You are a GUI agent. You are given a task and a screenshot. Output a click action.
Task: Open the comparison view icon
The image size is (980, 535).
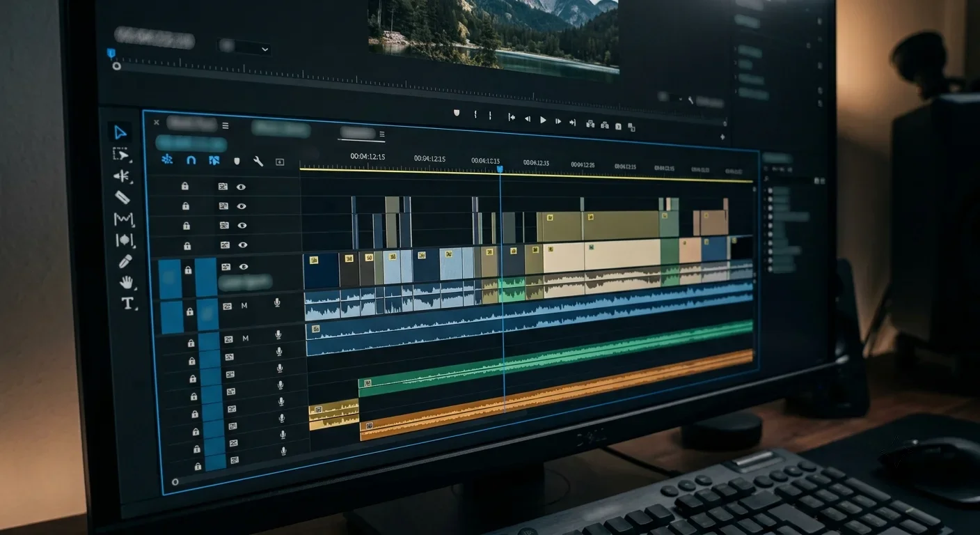coord(631,127)
